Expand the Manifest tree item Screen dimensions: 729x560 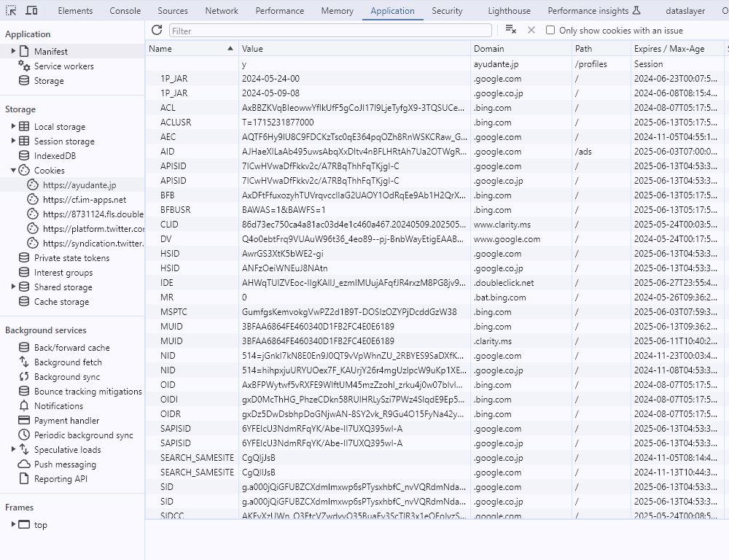point(13,51)
